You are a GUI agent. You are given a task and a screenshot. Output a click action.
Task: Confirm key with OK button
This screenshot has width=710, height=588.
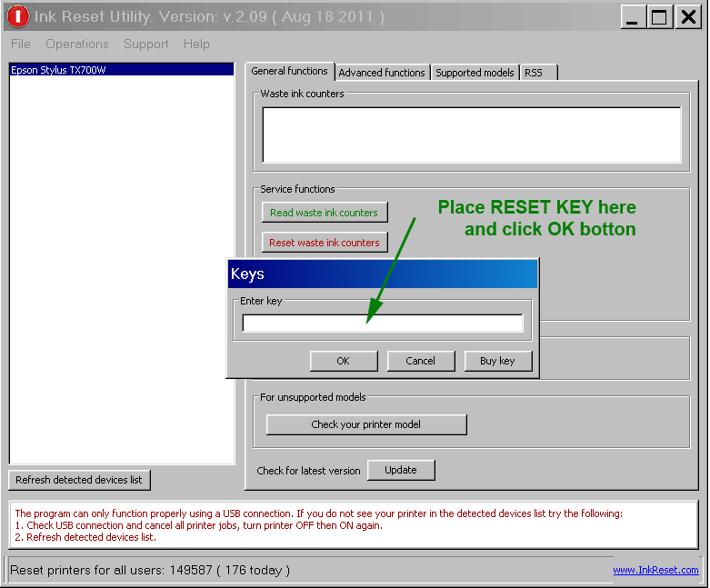(344, 361)
